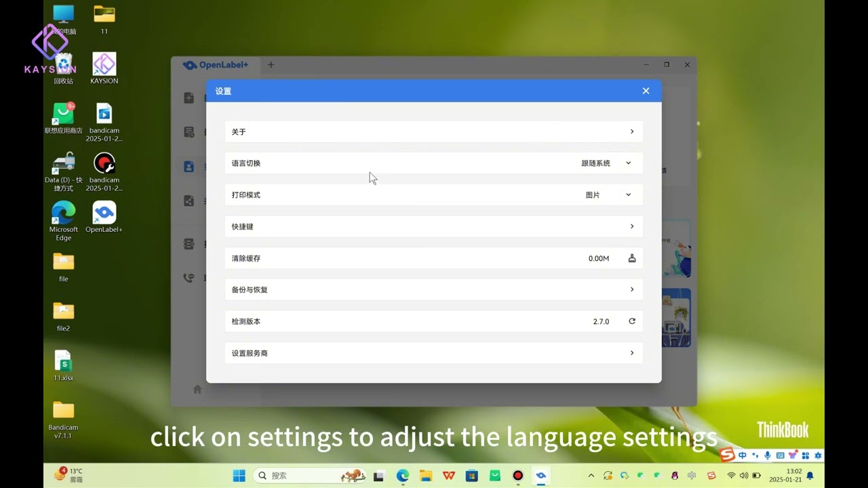Clear cache with the broom icon
This screenshot has width=868, height=488.
coord(632,258)
